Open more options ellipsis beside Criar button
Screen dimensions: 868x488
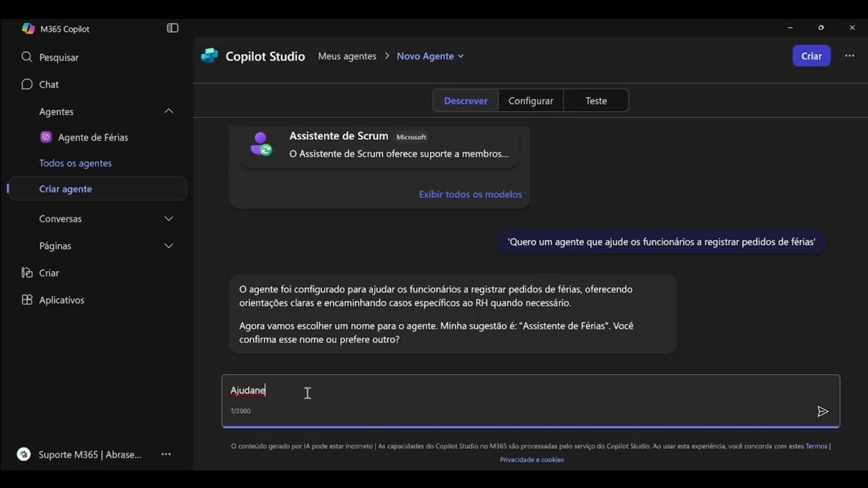pos(850,56)
